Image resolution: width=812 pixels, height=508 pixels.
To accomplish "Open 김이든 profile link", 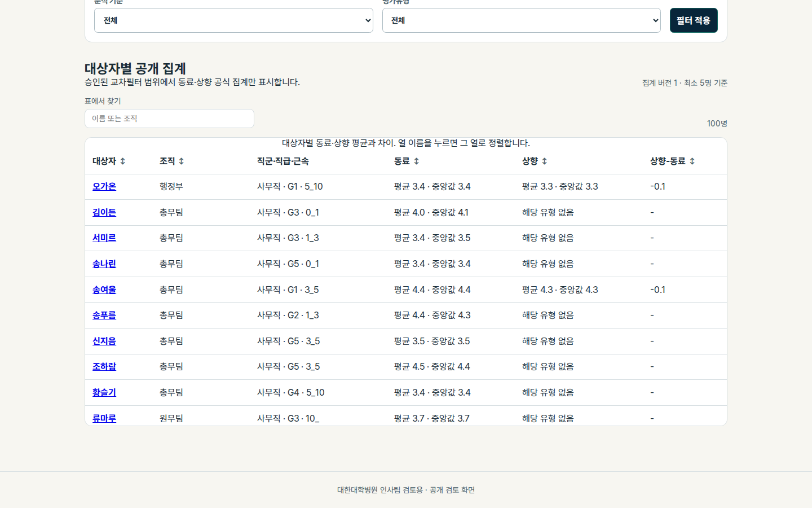I will [104, 213].
